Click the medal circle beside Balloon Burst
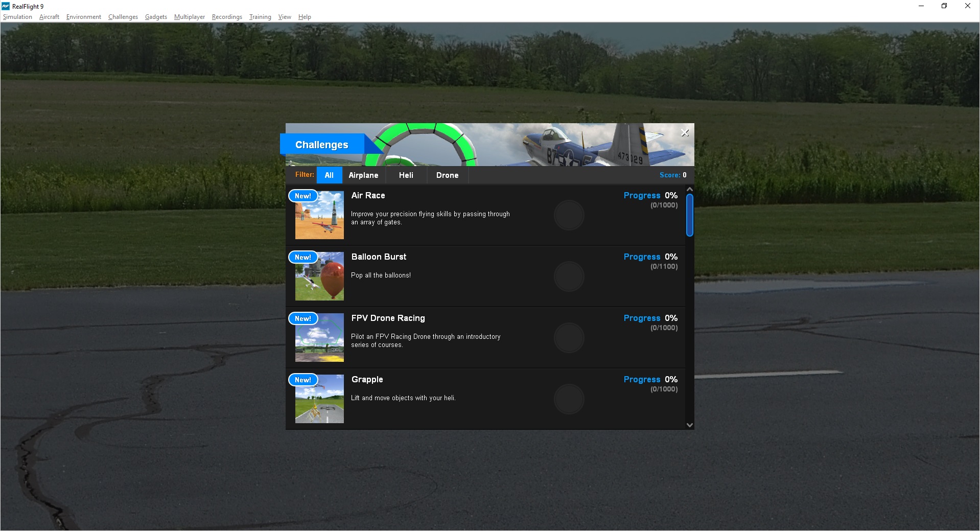The height and width of the screenshot is (531, 980). click(569, 276)
